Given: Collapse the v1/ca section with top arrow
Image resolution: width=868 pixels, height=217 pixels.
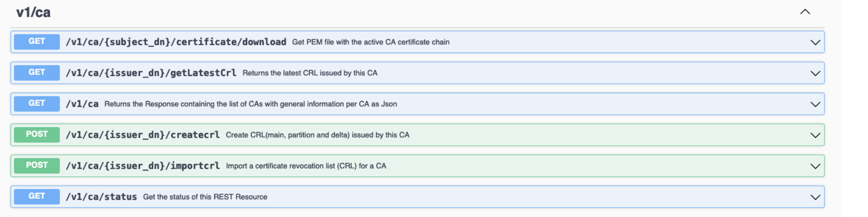Looking at the screenshot, I should 805,12.
